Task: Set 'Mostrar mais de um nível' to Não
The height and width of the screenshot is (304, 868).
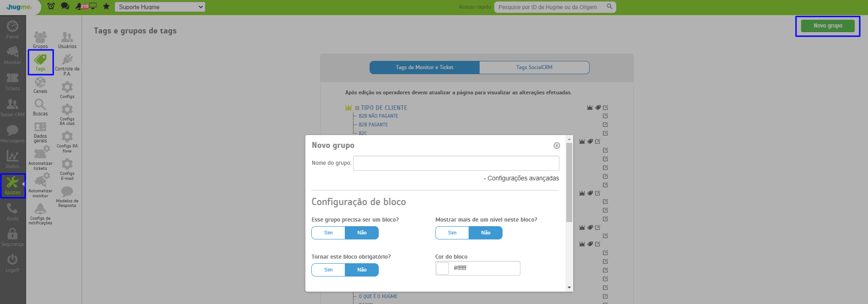Action: pyautogui.click(x=486, y=233)
